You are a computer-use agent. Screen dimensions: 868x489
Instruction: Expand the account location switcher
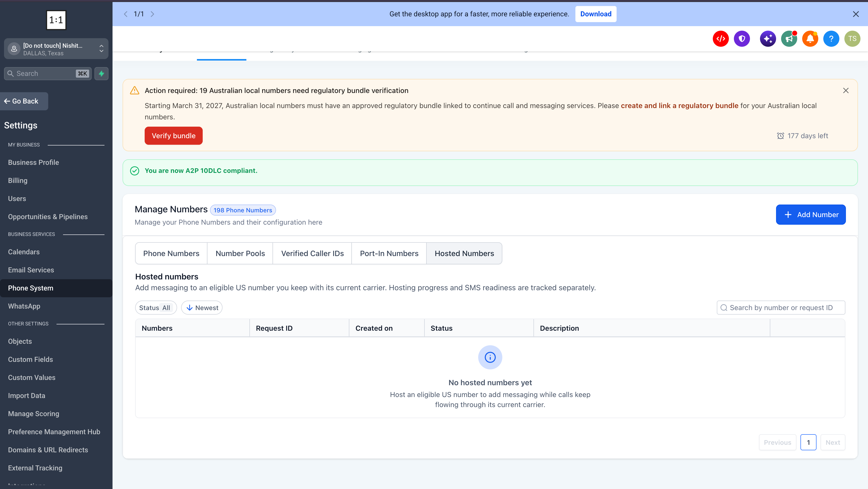click(x=56, y=49)
